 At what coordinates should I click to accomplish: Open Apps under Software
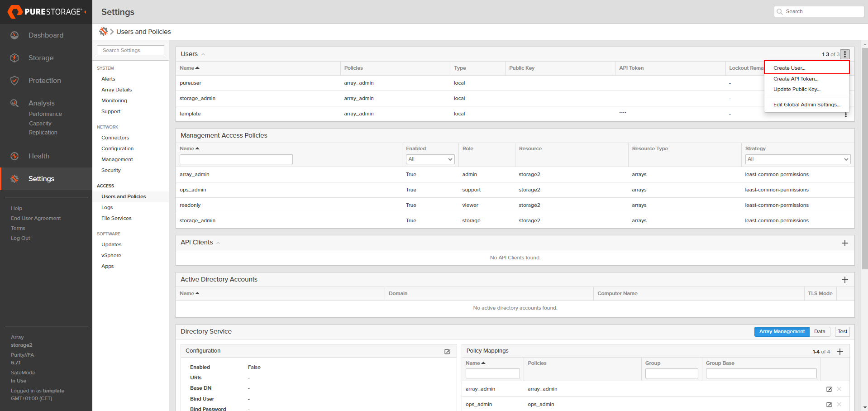coord(107,266)
